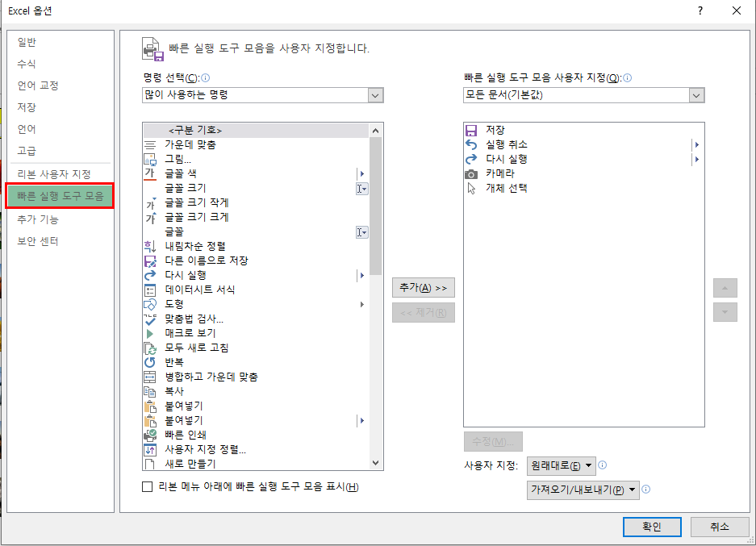This screenshot has width=756, height=546.
Task: Expand the 글꼴 색 submenu arrow
Action: pos(361,174)
